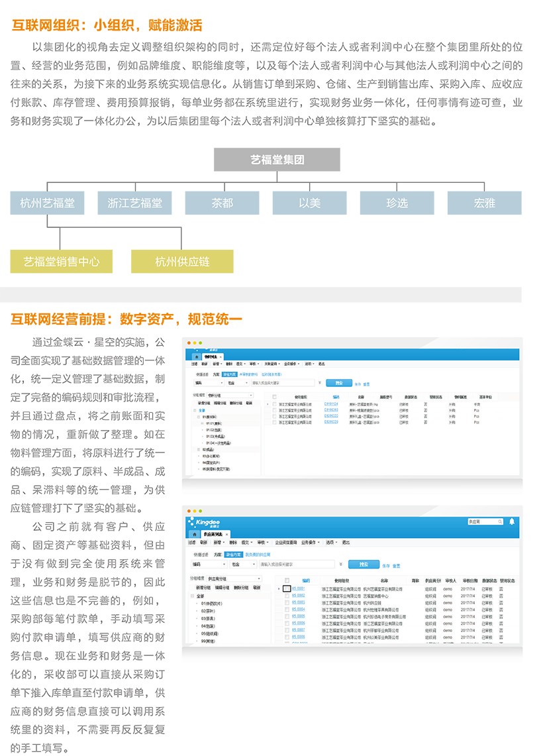Click the home icon tab beside 物料列表
Screen dimensions: 543x756
[195, 356]
